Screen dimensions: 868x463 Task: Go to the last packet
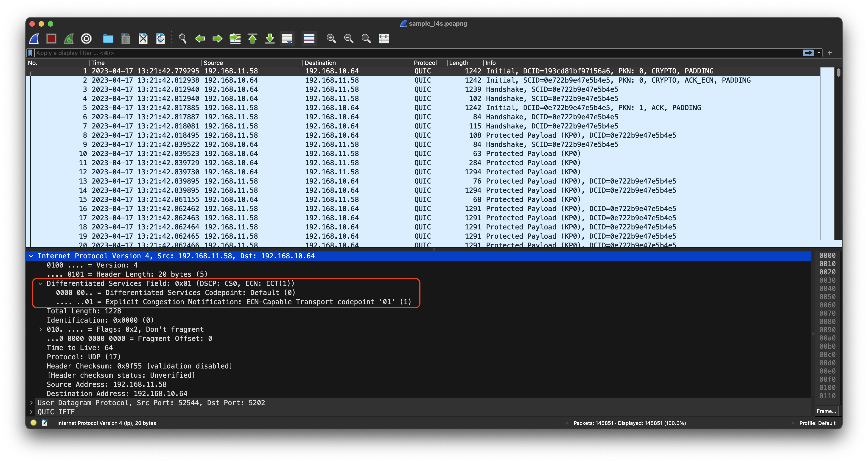pos(270,38)
